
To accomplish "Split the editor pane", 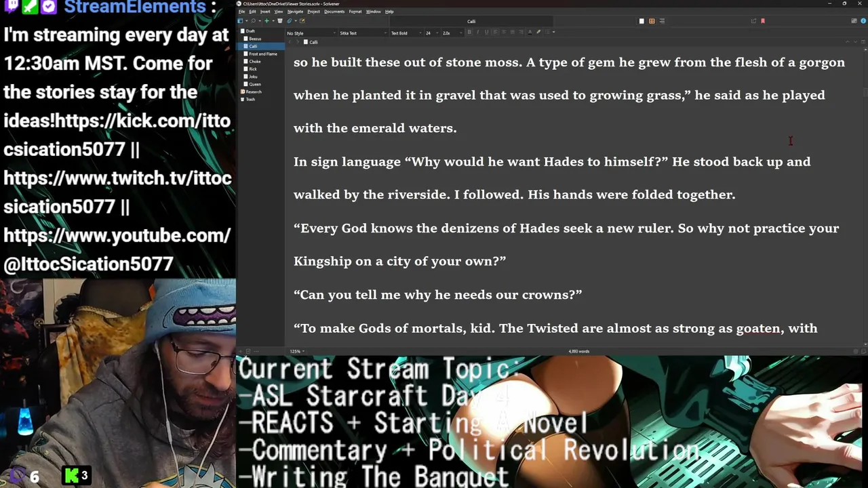I will pos(863,42).
